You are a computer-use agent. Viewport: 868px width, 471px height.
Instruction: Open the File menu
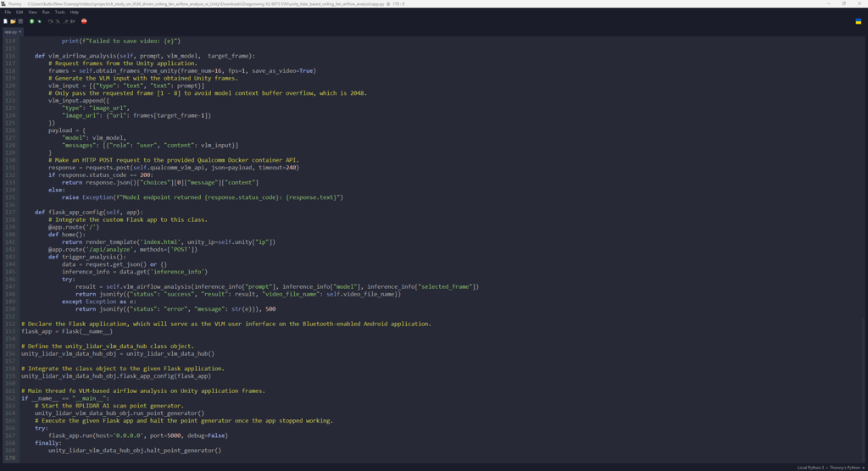tap(8, 12)
